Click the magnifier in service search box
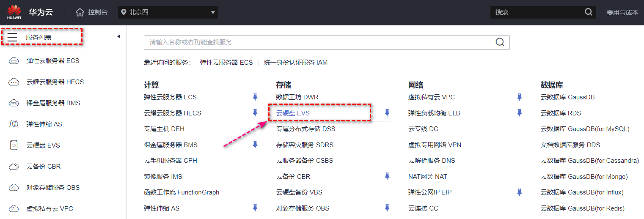The width and height of the screenshot is (644, 219). click(500, 42)
